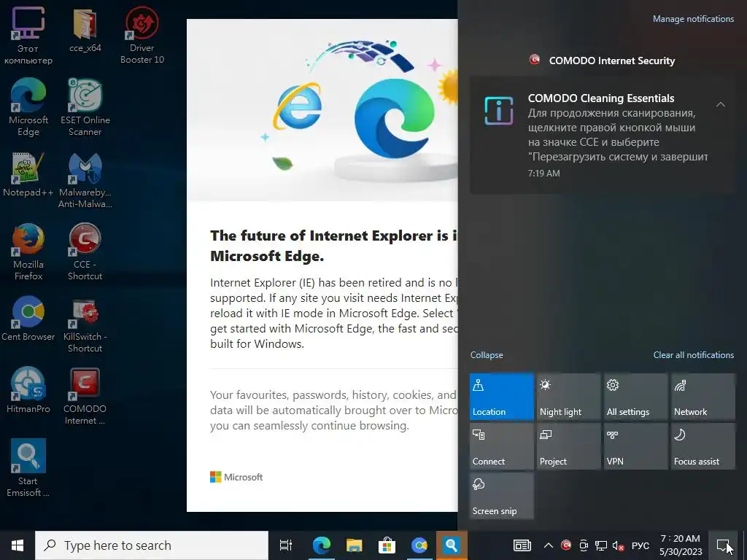This screenshot has height=560, width=747.
Task: Open Notepad++ desktop shortcut
Action: [28, 174]
